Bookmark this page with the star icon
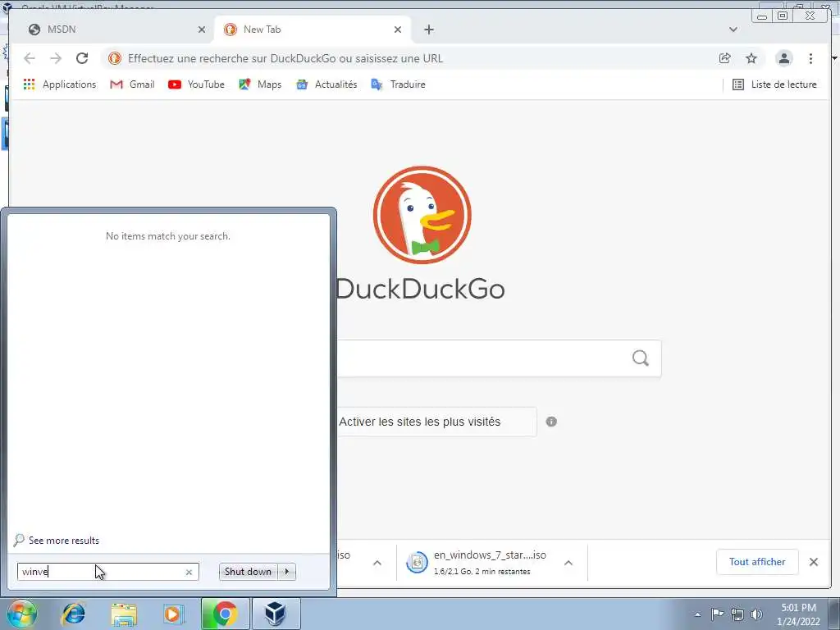 751,58
